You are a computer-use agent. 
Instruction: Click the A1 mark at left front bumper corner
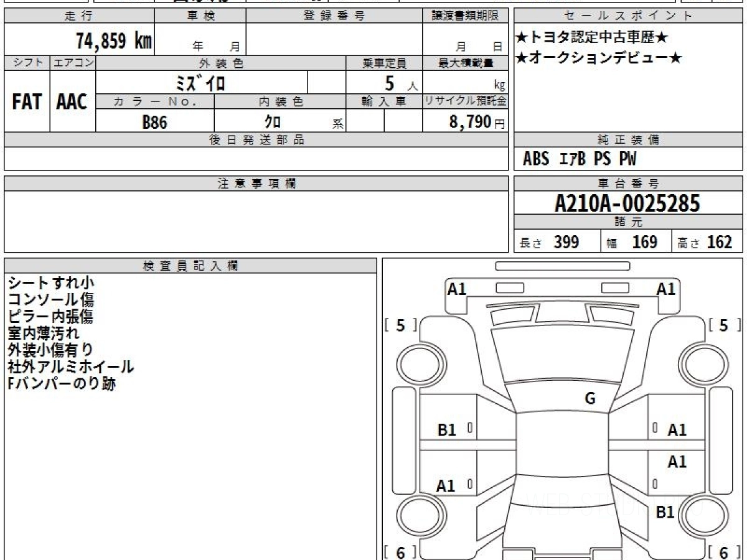coord(458,289)
